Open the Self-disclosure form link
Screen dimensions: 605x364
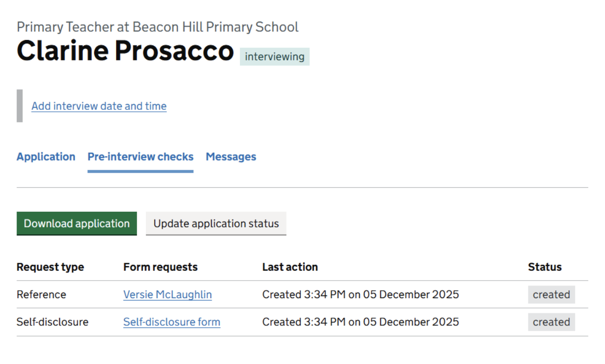pyautogui.click(x=172, y=322)
